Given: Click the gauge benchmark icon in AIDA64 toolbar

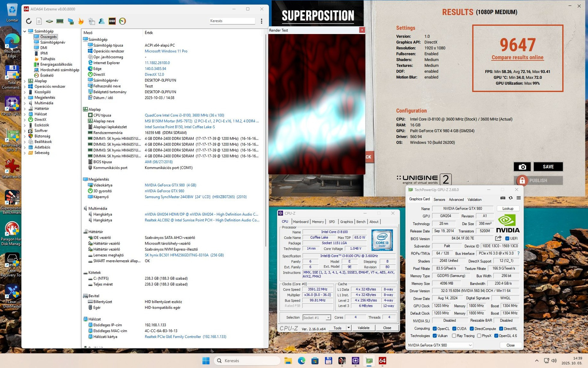Looking at the screenshot, I should (x=122, y=21).
